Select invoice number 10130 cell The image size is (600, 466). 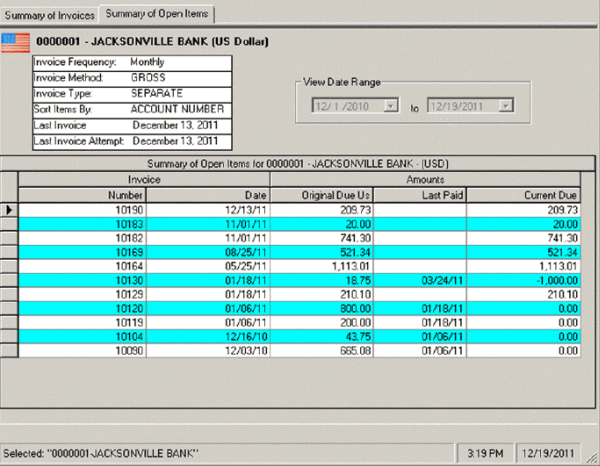(82, 280)
